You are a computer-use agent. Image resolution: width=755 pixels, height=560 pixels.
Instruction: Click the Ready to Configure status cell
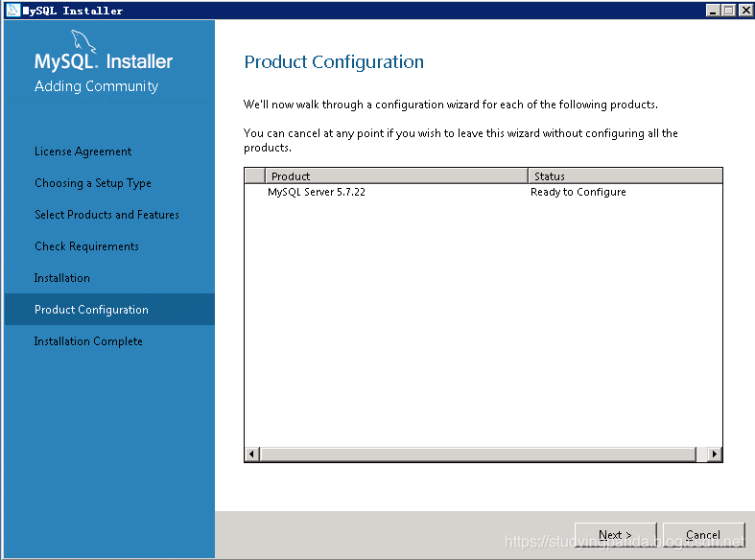(578, 192)
